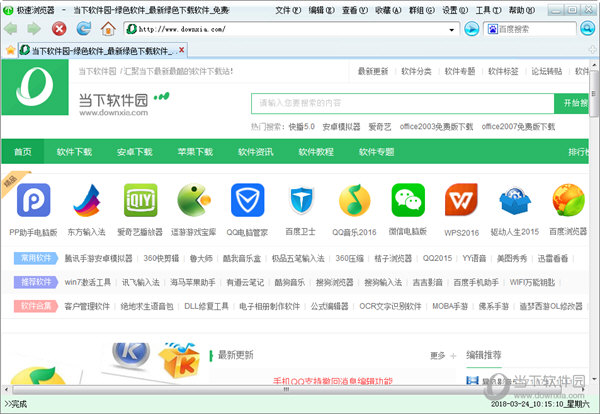The height and width of the screenshot is (414, 600).
Task: Select the 当下软件园 page tab
Action: point(103,50)
